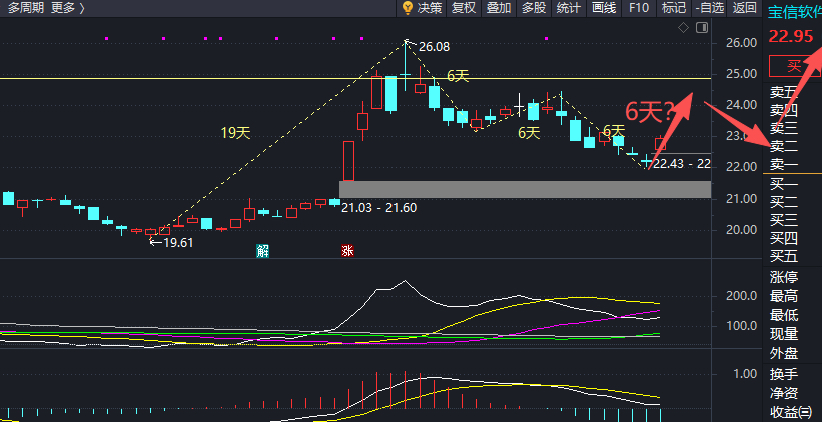This screenshot has height=422, width=822.
Task: Click the 返回 back button
Action: coord(744,7)
